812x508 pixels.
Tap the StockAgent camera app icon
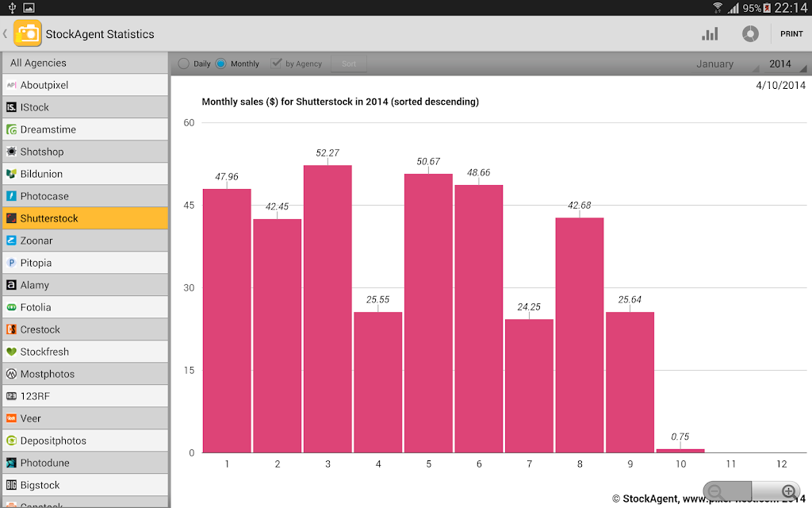click(28, 33)
